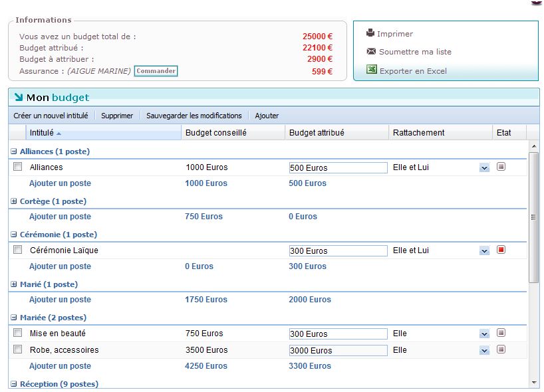Click the 750 Euros Cortège advised total
This screenshot has height=392, width=544.
click(x=204, y=217)
